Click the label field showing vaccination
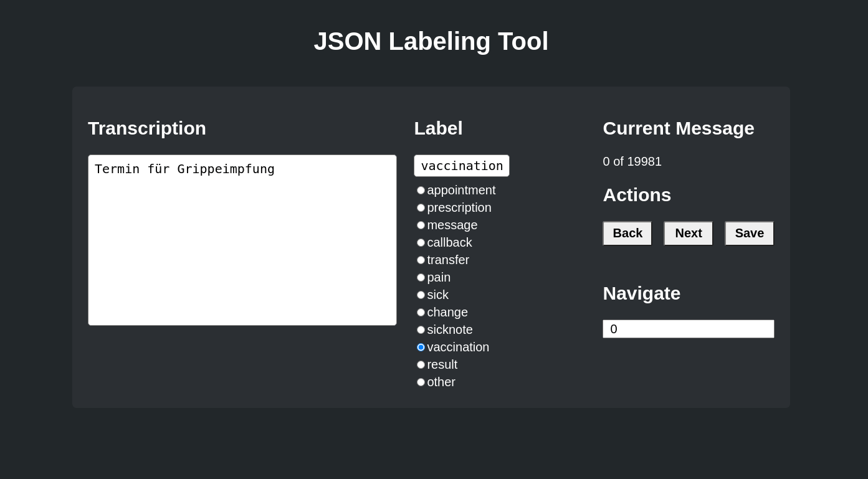 pos(462,166)
